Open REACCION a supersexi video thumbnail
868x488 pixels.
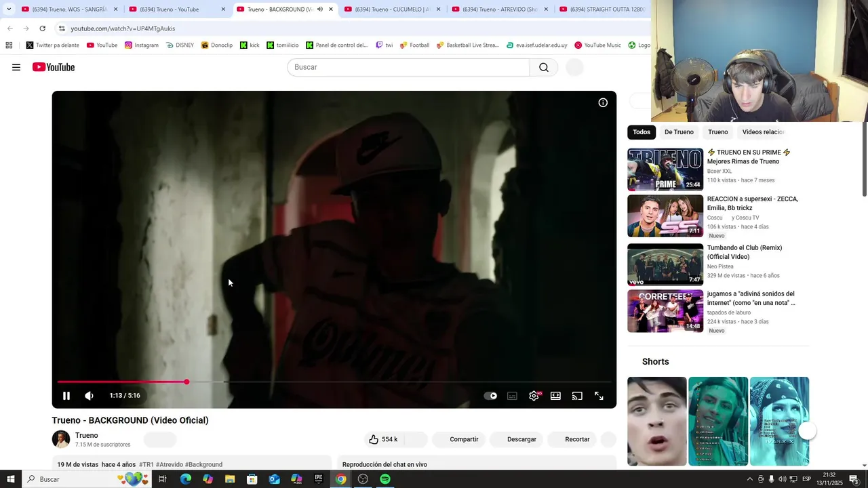click(x=665, y=216)
